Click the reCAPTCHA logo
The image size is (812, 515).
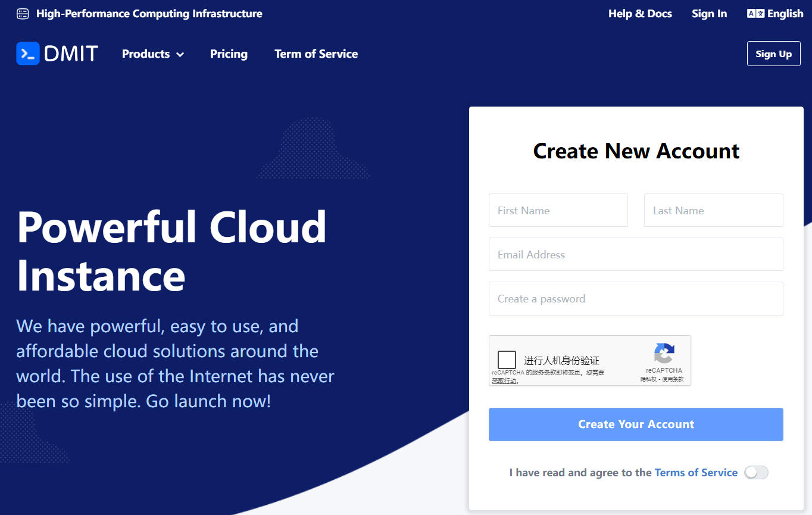pyautogui.click(x=664, y=353)
